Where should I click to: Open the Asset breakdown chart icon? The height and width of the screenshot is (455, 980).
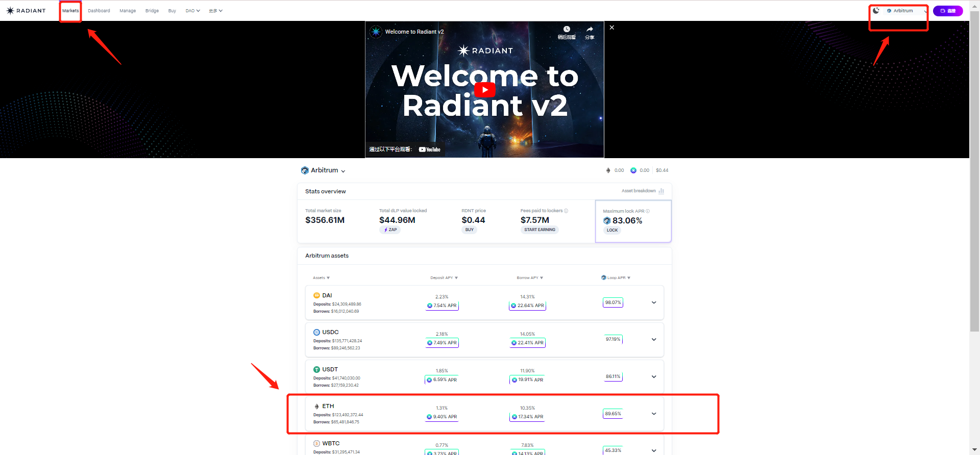click(661, 191)
